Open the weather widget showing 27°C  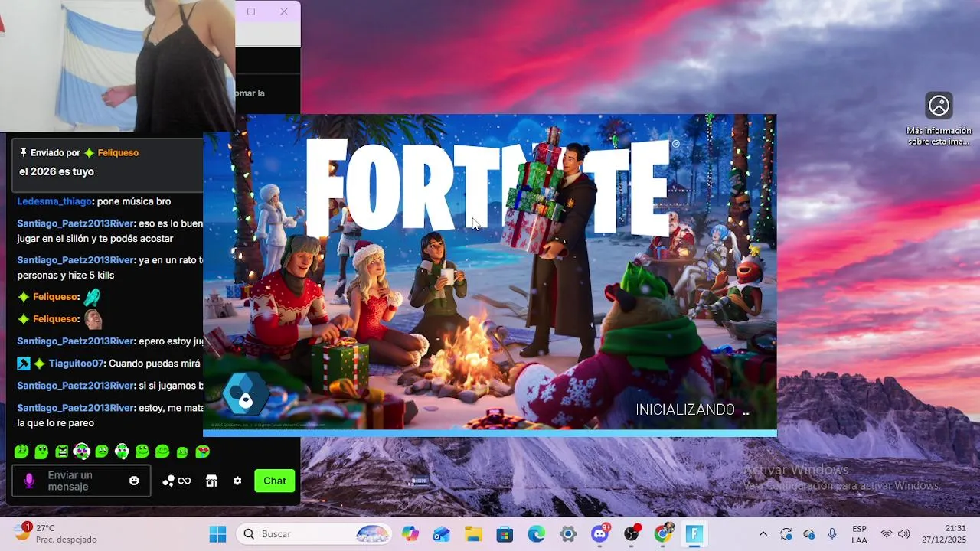point(55,533)
